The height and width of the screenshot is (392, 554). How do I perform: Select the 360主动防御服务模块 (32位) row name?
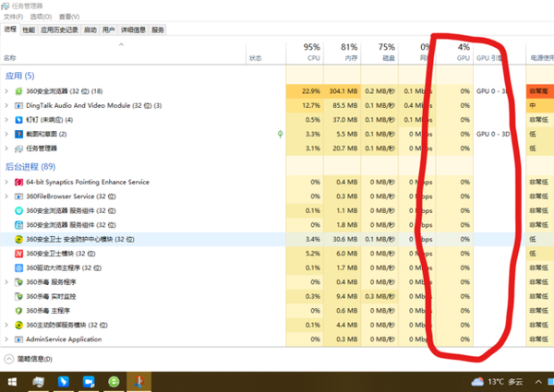click(x=66, y=325)
